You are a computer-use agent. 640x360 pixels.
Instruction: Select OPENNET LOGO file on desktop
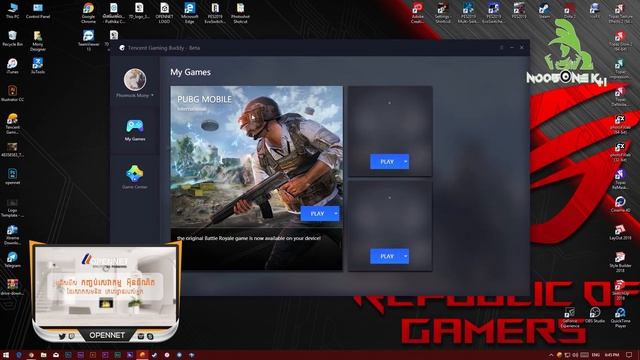tap(164, 13)
